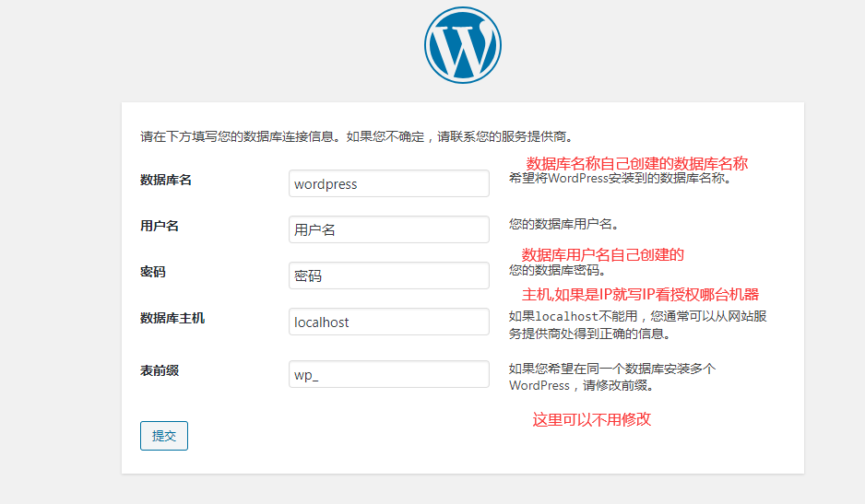Screen dimensions: 865x504
Task: Click the 用户名 field label
Action: click(160, 226)
